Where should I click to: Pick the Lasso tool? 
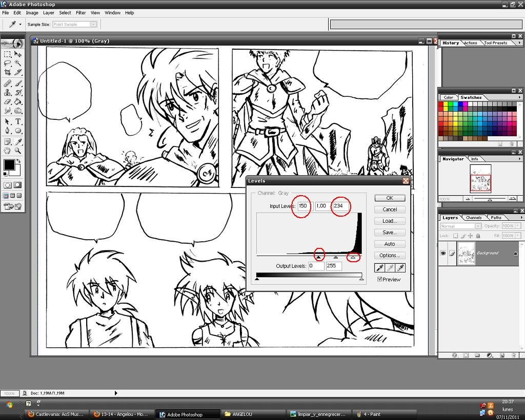point(7,64)
